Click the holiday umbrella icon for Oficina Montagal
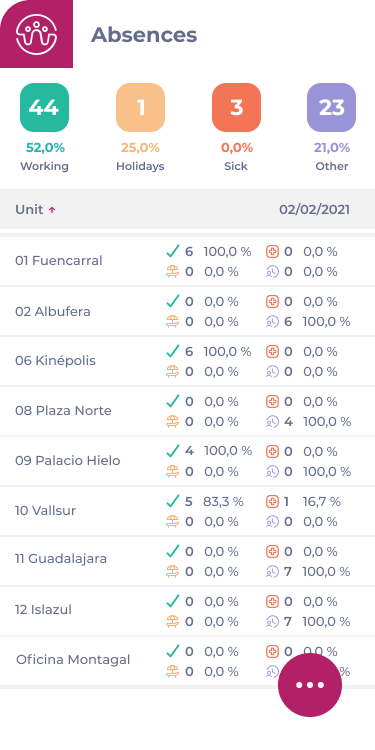 pos(173,672)
